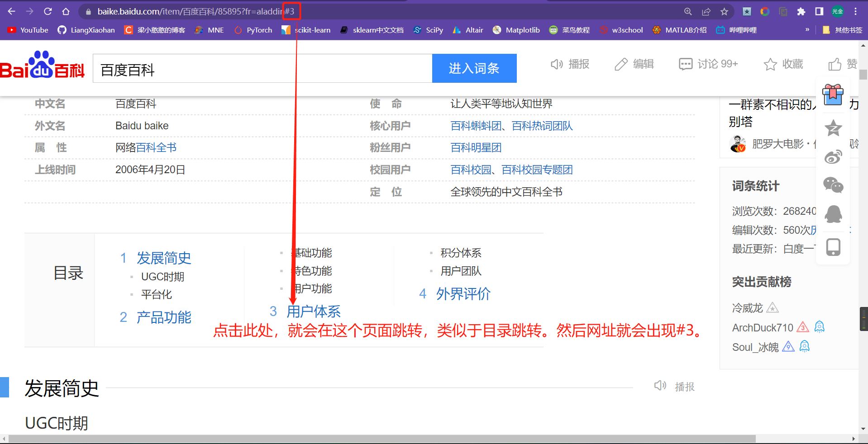The width and height of the screenshot is (868, 444).
Task: Click the 进入词条 button
Action: pyautogui.click(x=474, y=68)
